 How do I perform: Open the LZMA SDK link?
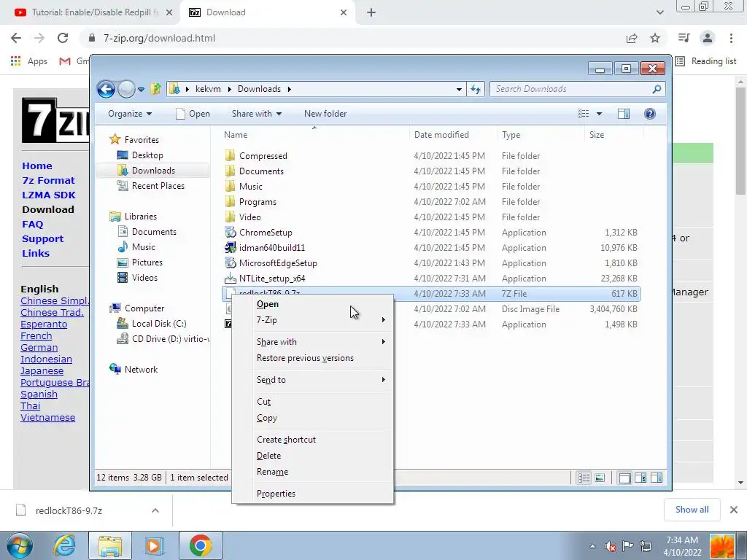[x=49, y=195]
